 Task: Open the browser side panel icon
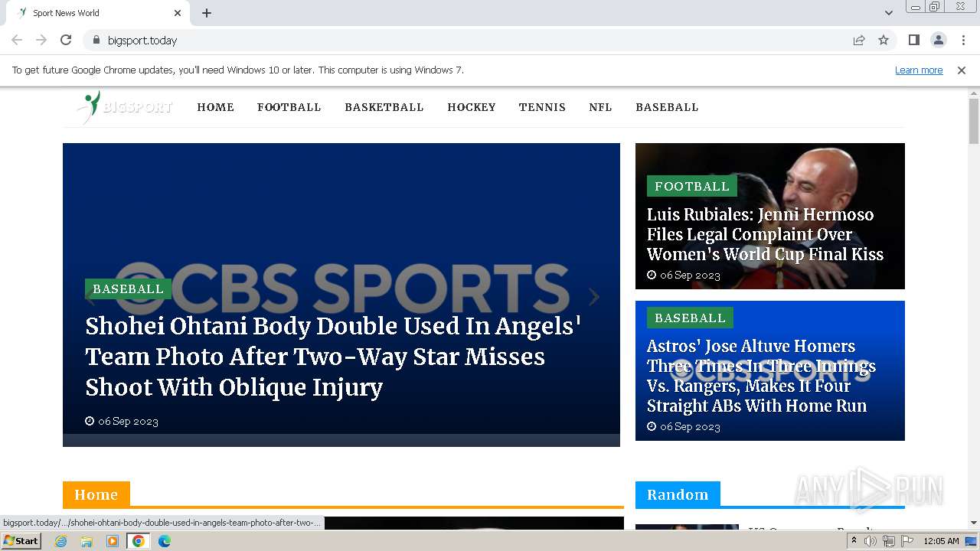pos(913,40)
